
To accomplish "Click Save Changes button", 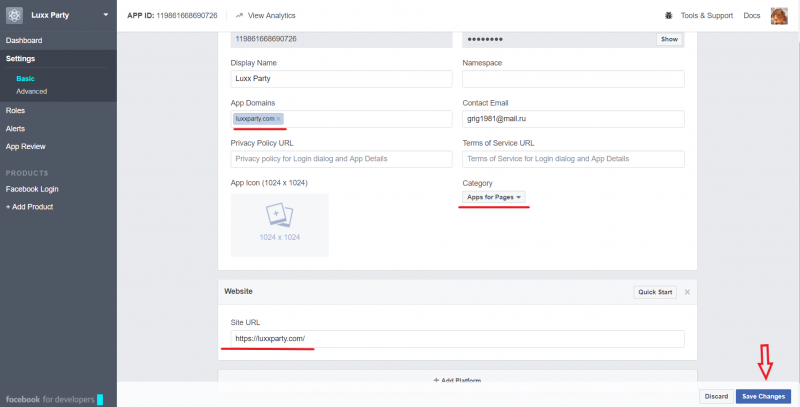I will (x=763, y=396).
